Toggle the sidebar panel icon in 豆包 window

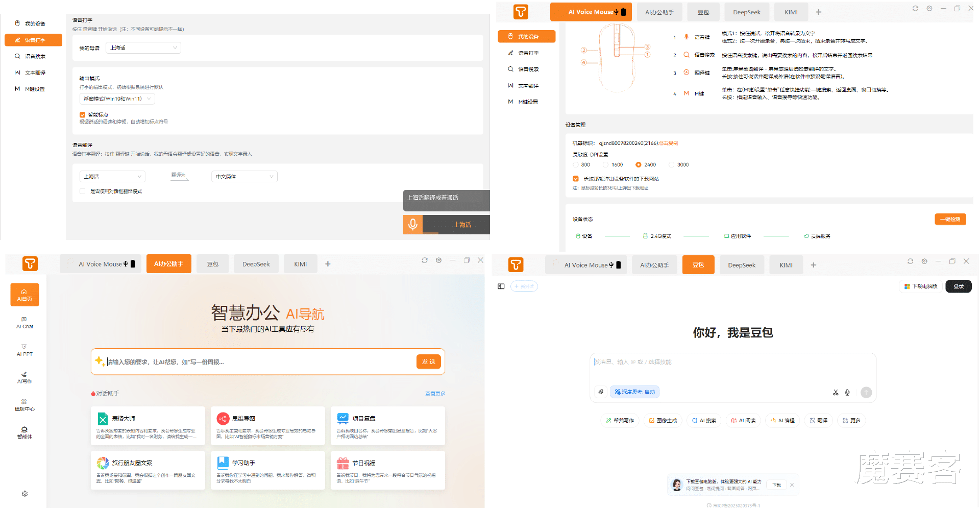(x=501, y=286)
